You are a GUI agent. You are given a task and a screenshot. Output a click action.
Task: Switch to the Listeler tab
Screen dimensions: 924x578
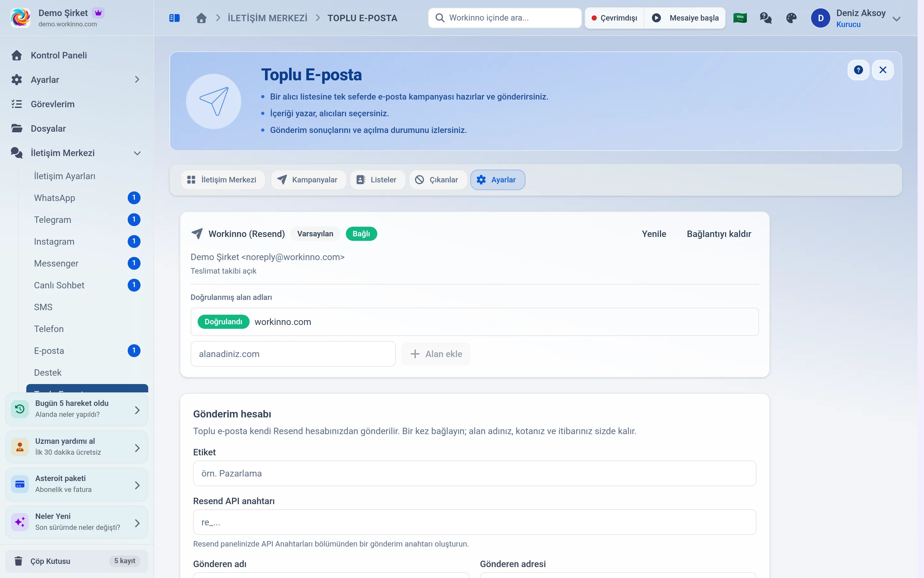[x=378, y=180]
